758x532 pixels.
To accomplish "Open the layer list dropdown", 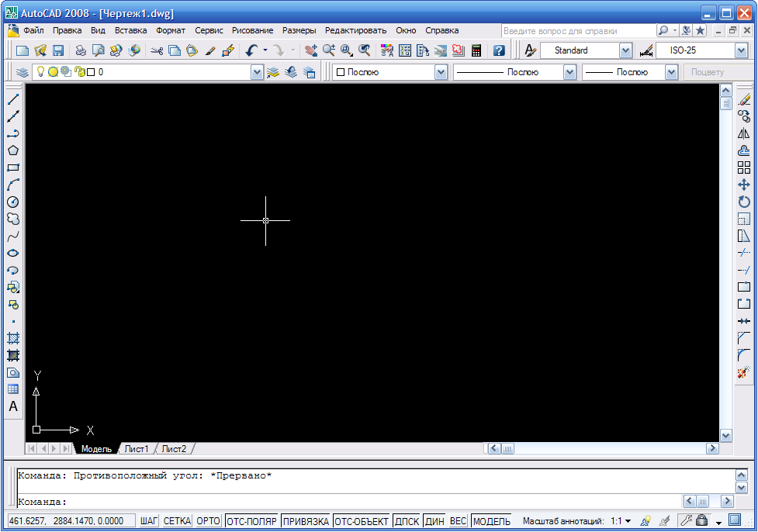I will click(257, 72).
